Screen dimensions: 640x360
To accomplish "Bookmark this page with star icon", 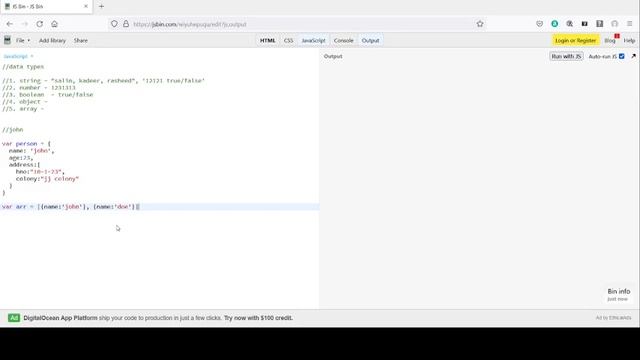I will coord(480,24).
